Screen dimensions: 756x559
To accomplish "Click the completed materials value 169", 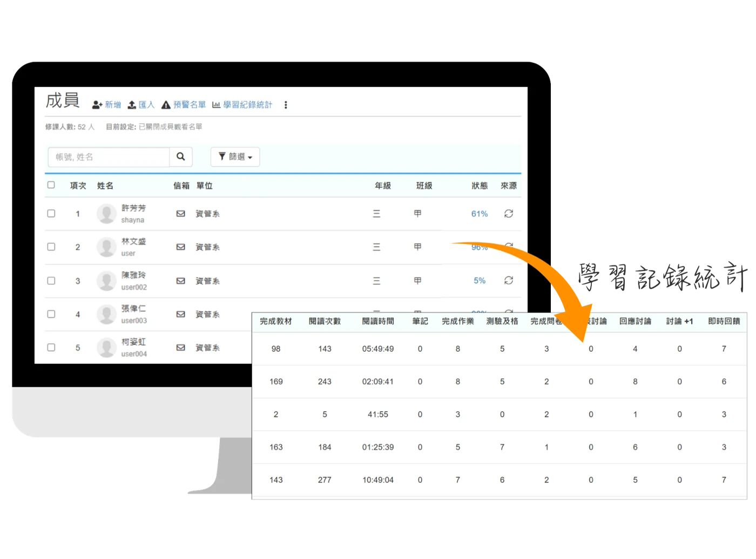I will pos(276,381).
